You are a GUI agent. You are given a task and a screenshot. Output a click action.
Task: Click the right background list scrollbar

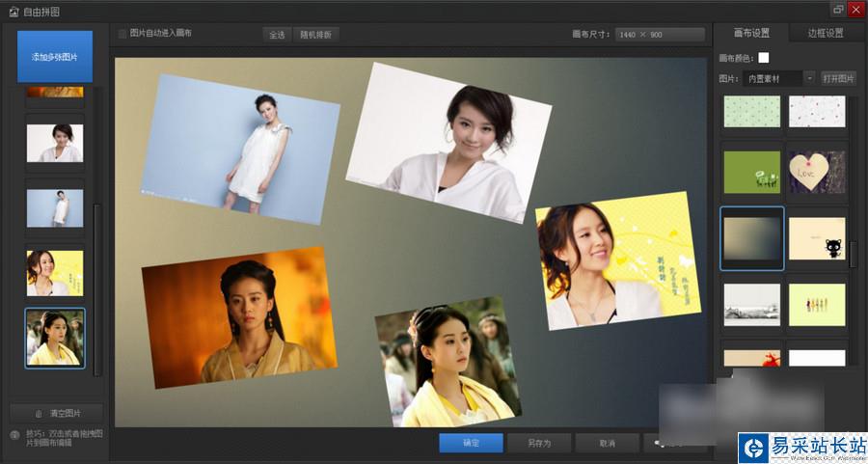point(854,255)
